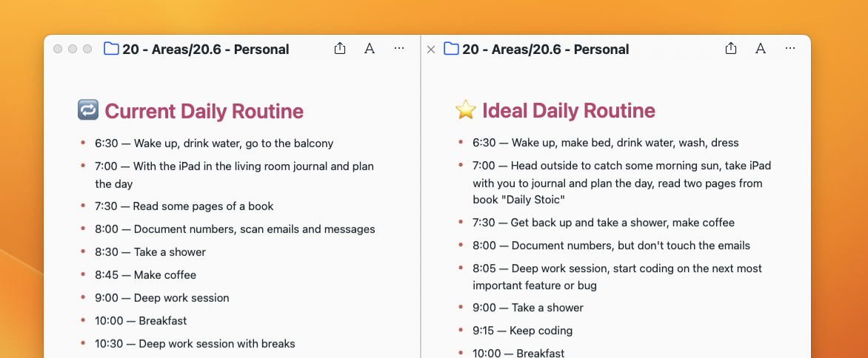Click the line 8:00 — Document numbers, but don't touch emails

tap(611, 246)
